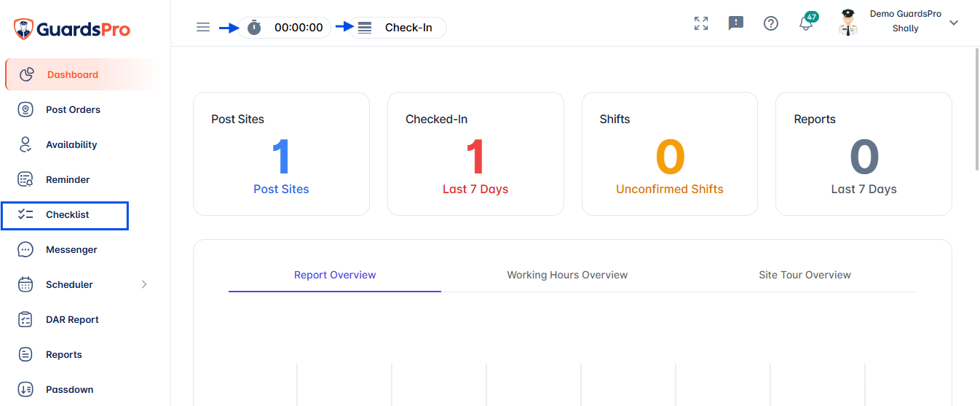
Task: Click the Check-In button
Action: (398, 28)
